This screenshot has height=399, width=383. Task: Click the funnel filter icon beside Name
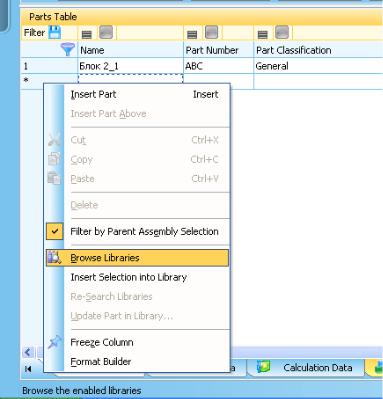[x=68, y=50]
